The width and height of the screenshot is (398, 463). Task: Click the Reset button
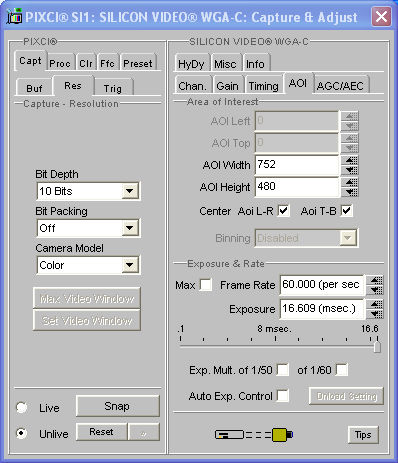101,432
